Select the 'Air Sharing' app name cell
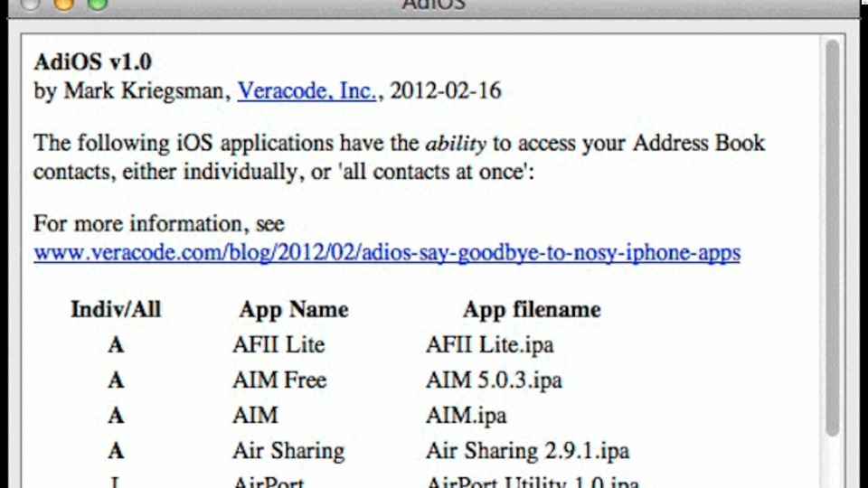This screenshot has height=488, width=868. pyautogui.click(x=288, y=451)
